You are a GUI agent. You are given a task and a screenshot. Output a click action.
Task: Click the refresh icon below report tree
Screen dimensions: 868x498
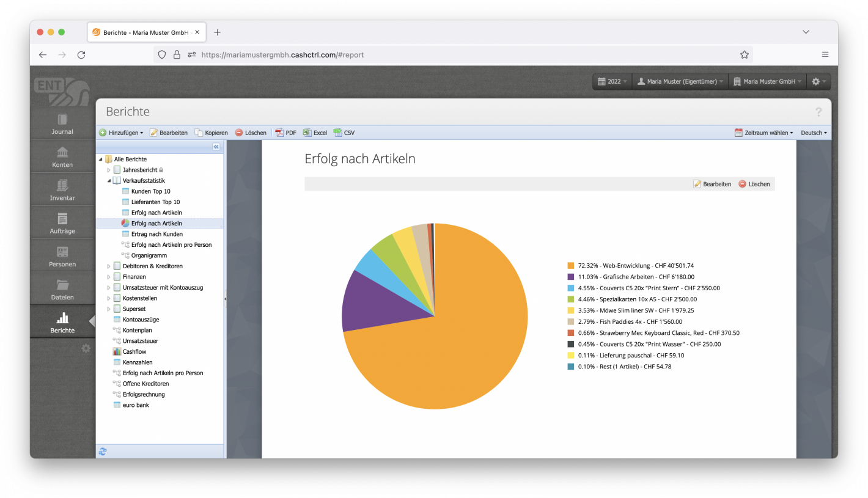pyautogui.click(x=103, y=452)
